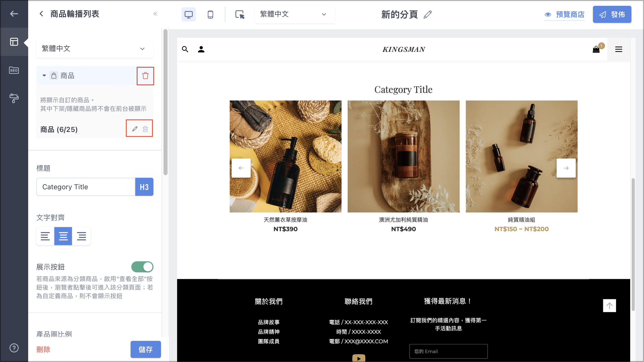Screen dimensions: 644x362
Task: Click the Category Title heading in preview
Action: tap(404, 90)
